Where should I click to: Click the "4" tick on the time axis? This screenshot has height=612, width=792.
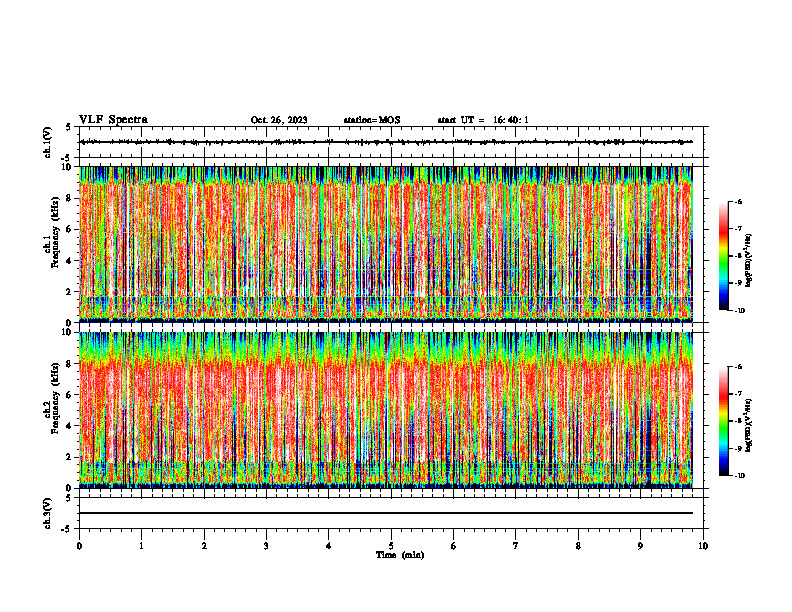click(329, 546)
